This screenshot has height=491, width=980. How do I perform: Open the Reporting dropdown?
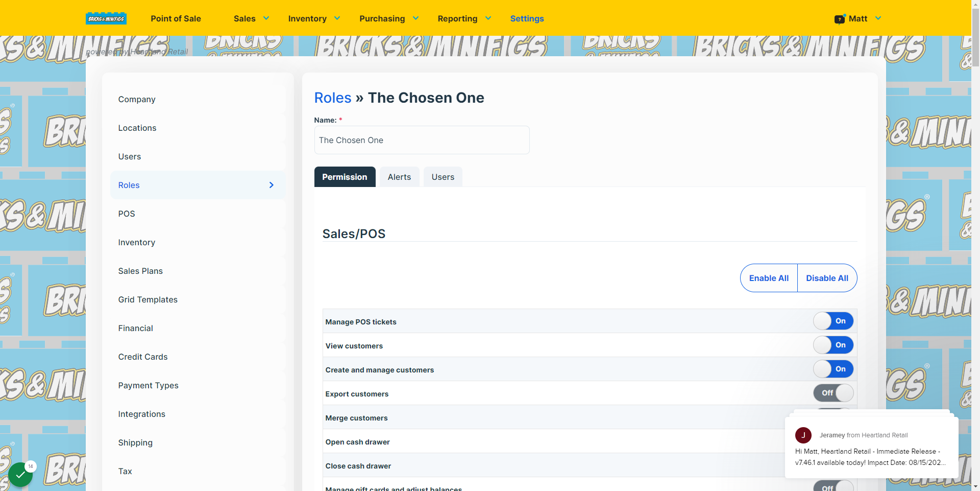click(464, 18)
